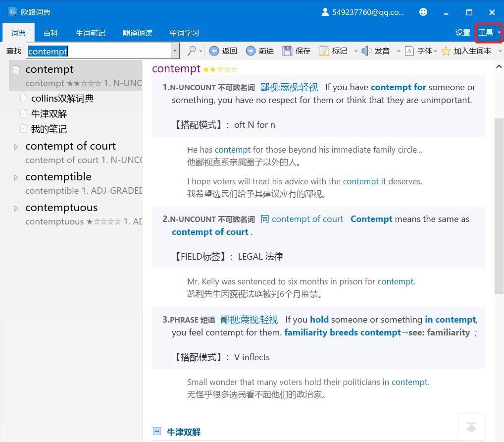
Task: Click the 返回 back arrow icon
Action: point(214,51)
